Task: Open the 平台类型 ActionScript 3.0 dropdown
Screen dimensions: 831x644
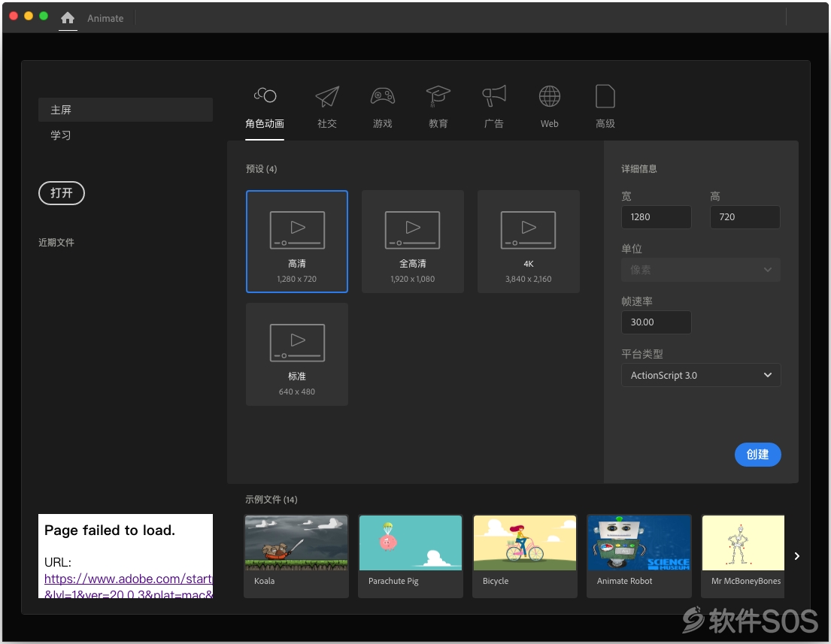Action: tap(701, 375)
